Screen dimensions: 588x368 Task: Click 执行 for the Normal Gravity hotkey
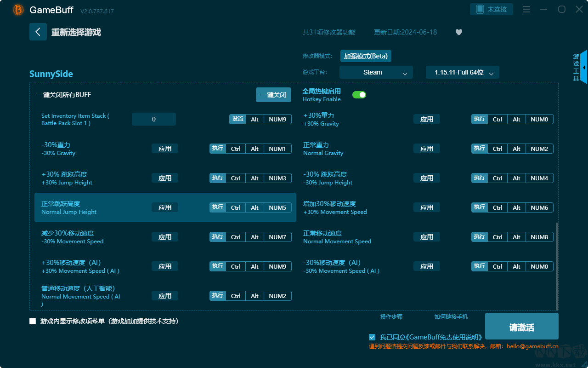(x=480, y=149)
